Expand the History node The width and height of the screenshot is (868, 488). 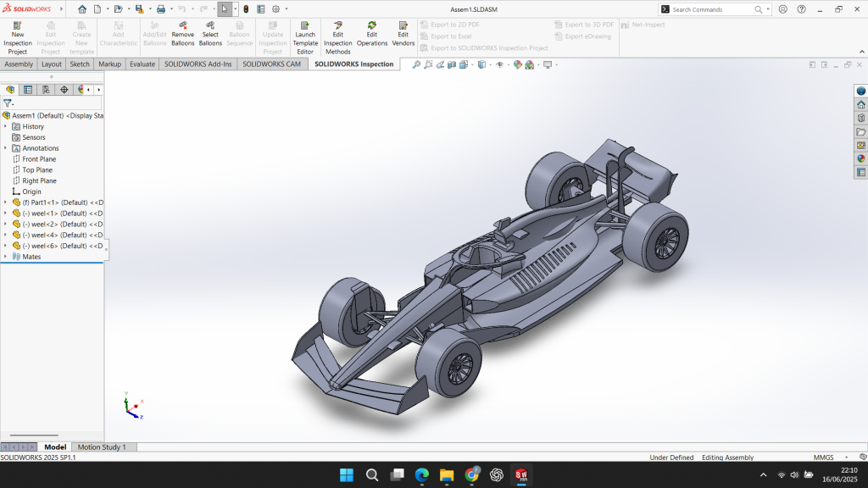(x=5, y=126)
